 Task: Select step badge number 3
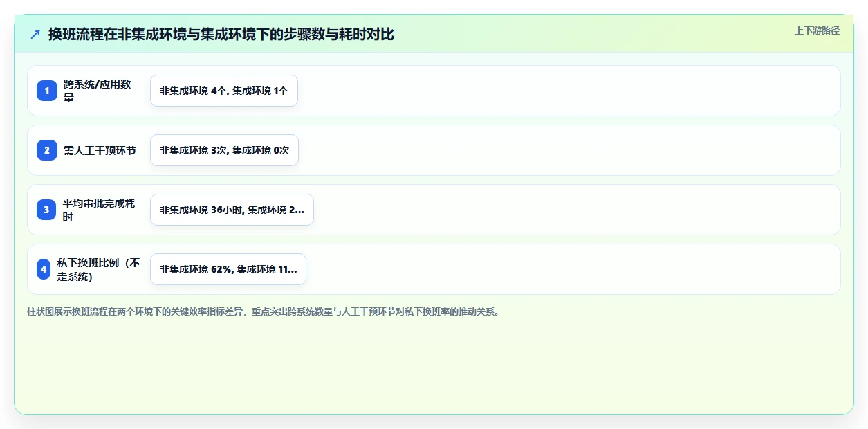(x=47, y=210)
